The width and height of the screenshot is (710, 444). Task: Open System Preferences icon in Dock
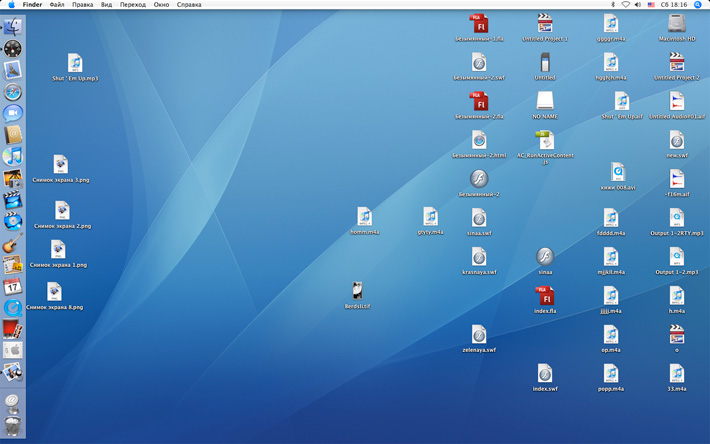coord(13,350)
